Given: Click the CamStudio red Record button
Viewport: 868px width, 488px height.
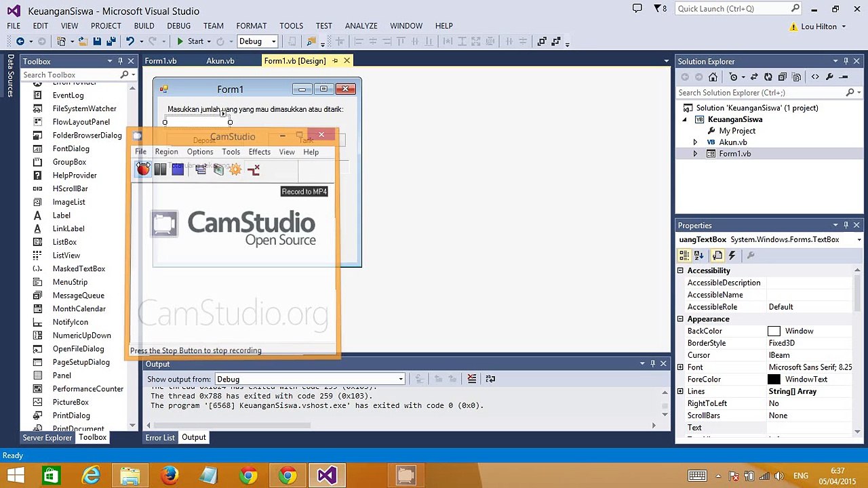Looking at the screenshot, I should pos(143,169).
